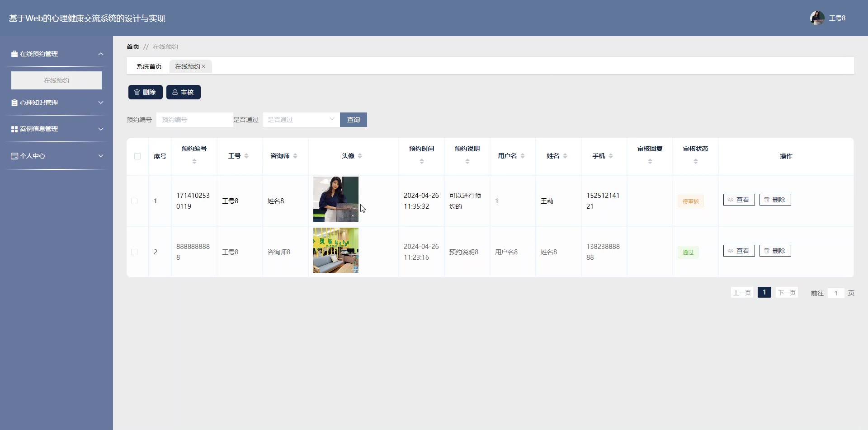The image size is (868, 430).
Task: Expand the 个人中心 menu
Action: click(101, 156)
